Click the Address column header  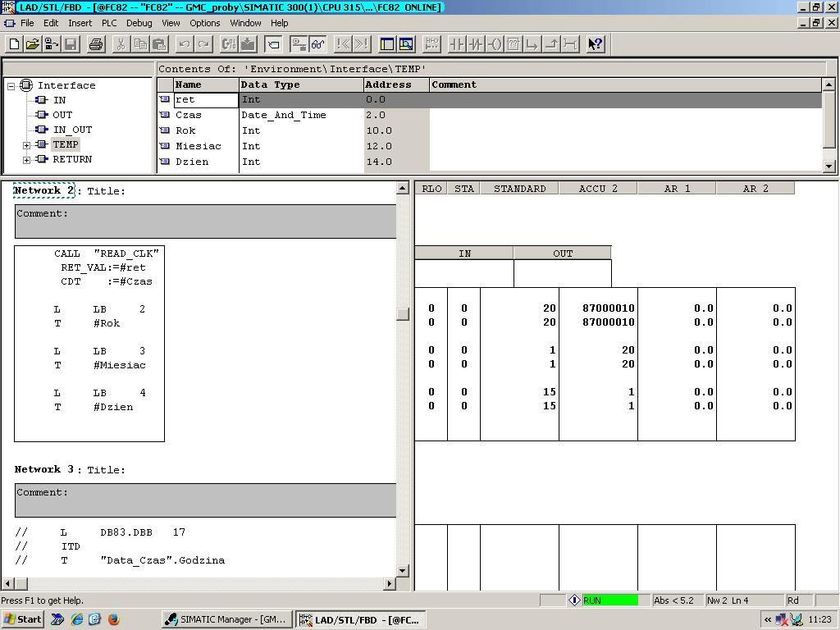[x=396, y=84]
